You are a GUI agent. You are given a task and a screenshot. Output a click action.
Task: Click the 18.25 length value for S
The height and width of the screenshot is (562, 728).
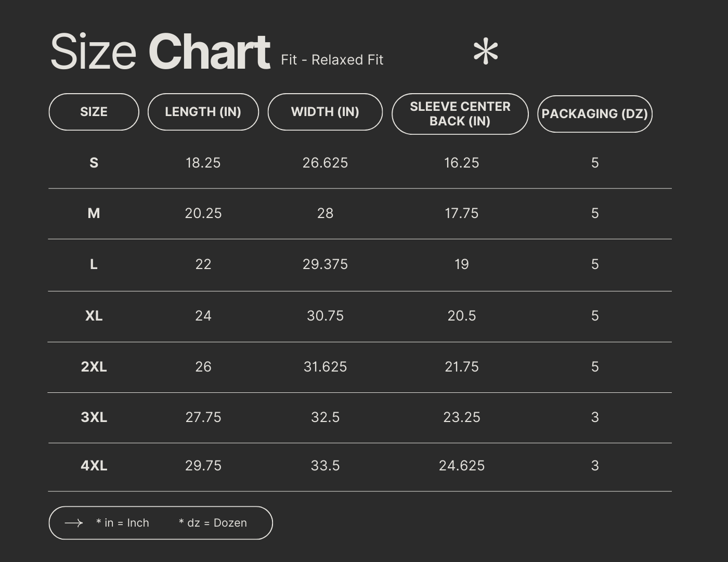[203, 163]
